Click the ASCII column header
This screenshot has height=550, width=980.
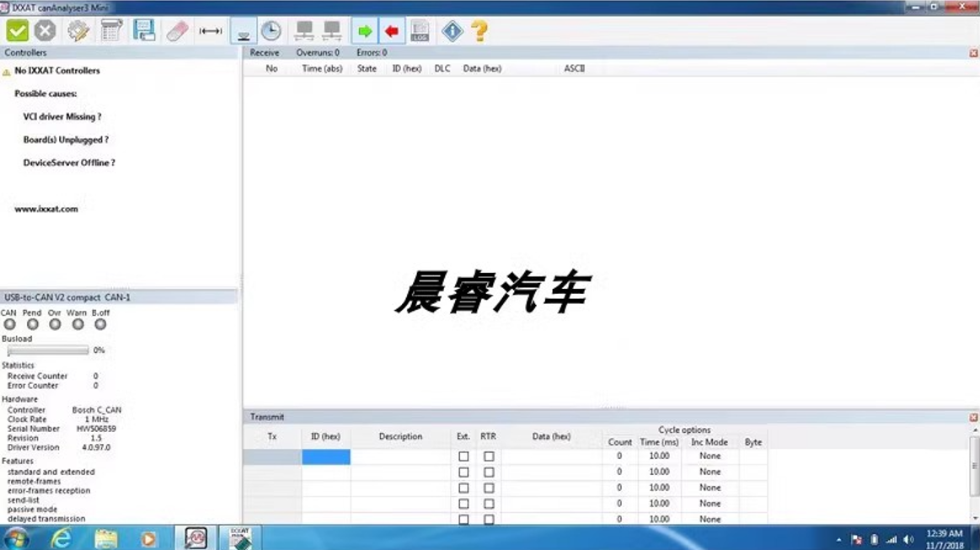point(575,69)
